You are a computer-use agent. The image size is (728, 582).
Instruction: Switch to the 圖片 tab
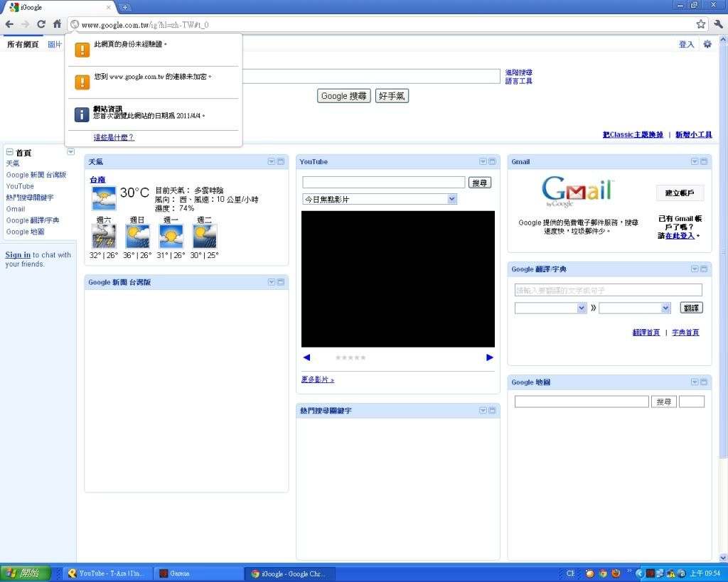click(x=55, y=45)
